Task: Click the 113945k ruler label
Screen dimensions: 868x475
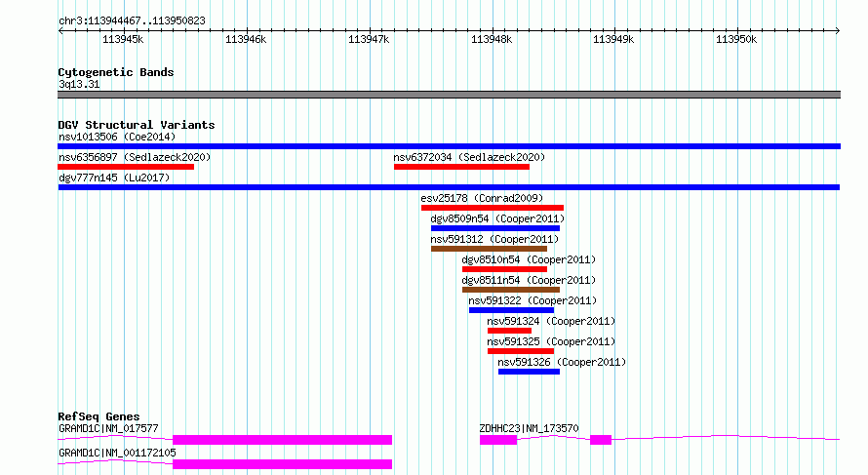Action: tap(123, 39)
